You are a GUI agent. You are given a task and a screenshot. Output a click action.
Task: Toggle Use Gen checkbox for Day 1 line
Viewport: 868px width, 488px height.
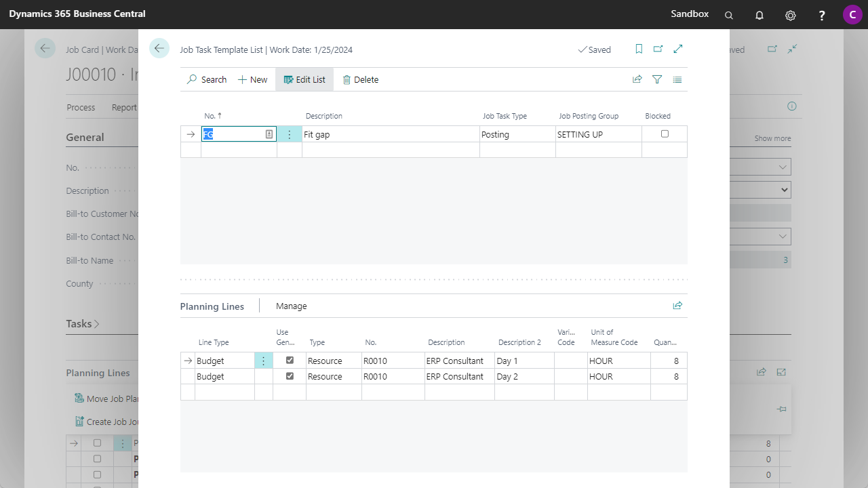tap(290, 361)
